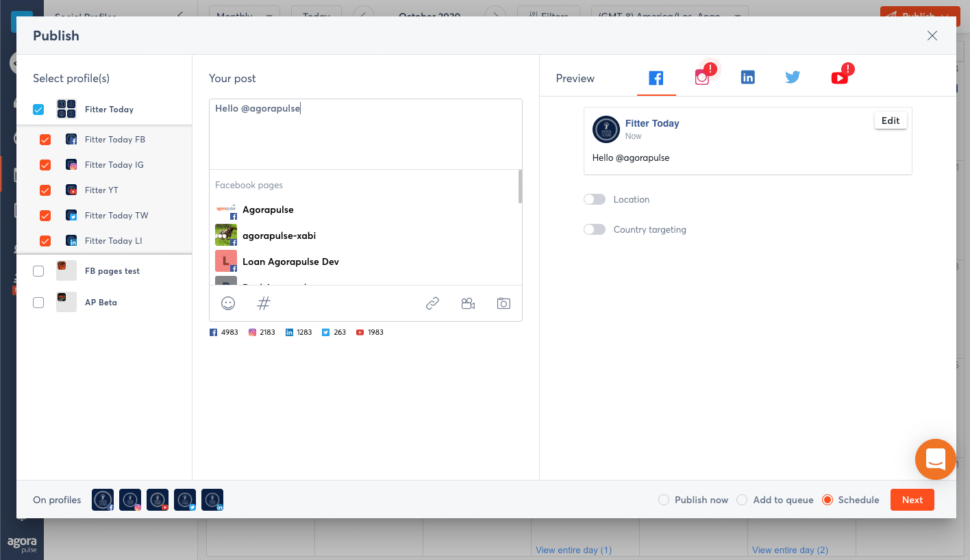Check the AP Beta checkbox
The height and width of the screenshot is (560, 970).
tap(38, 303)
